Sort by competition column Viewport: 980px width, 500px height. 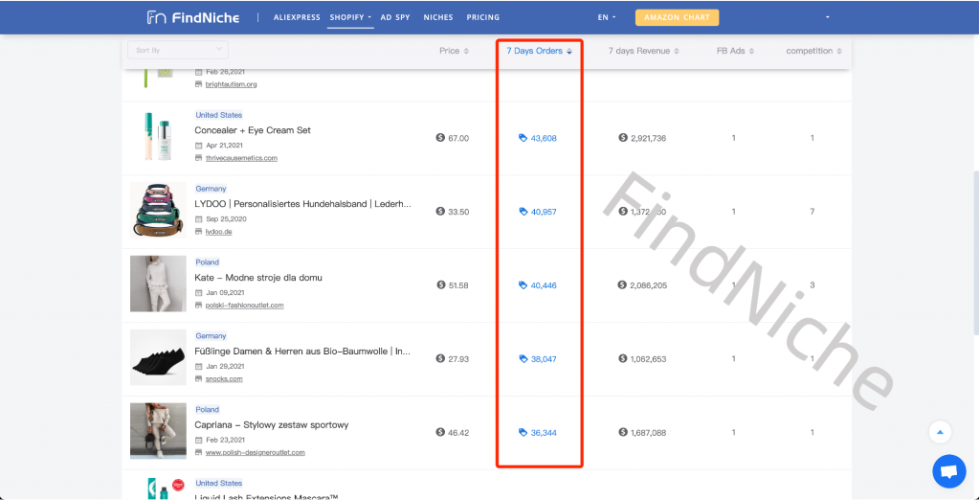point(813,51)
